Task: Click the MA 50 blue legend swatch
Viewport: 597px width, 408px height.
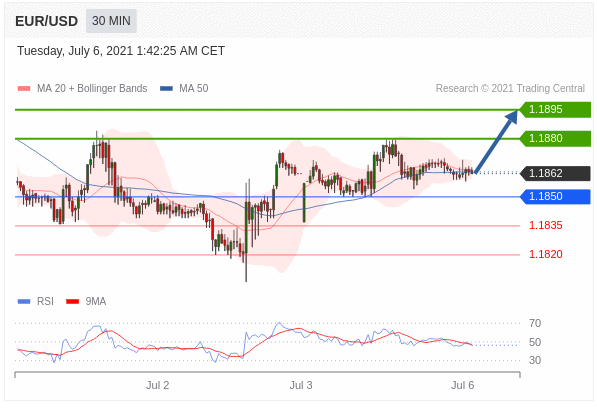Action: tap(166, 89)
